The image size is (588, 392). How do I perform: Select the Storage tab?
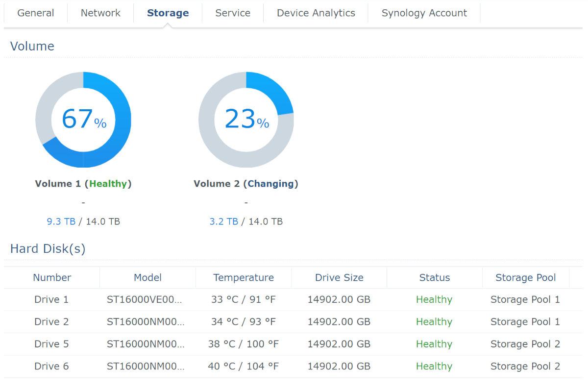[x=168, y=13]
